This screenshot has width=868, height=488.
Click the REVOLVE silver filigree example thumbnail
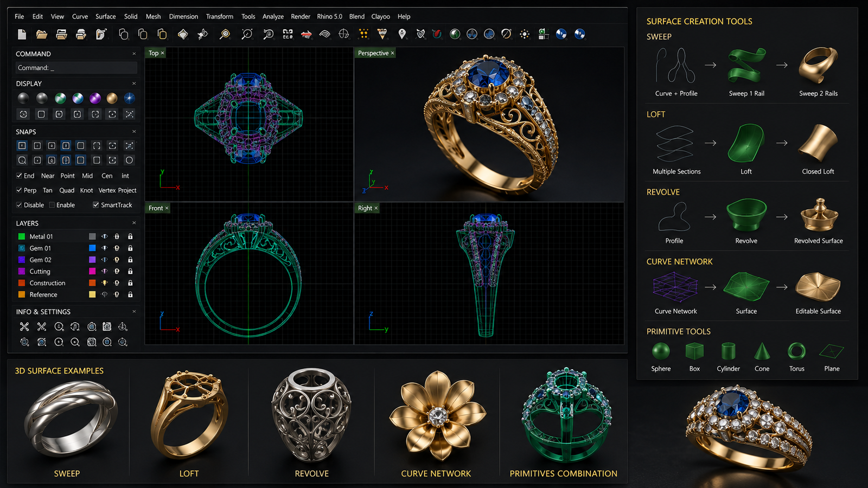311,415
